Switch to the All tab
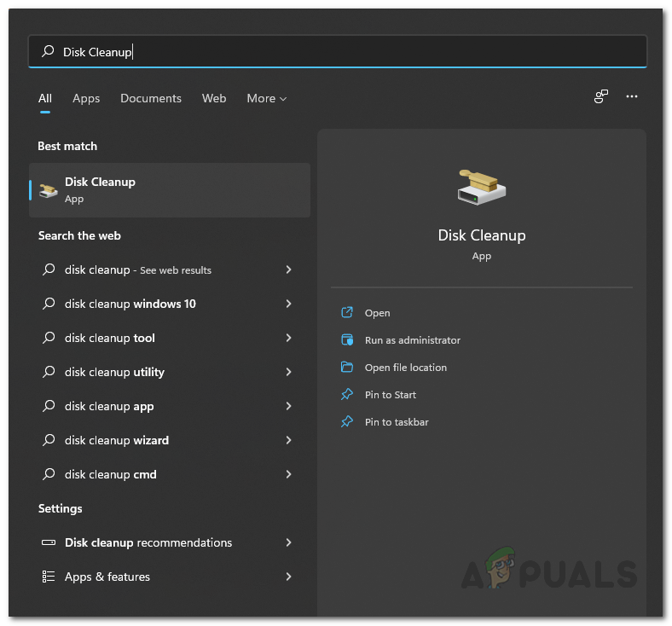This screenshot has height=626, width=672. point(45,98)
